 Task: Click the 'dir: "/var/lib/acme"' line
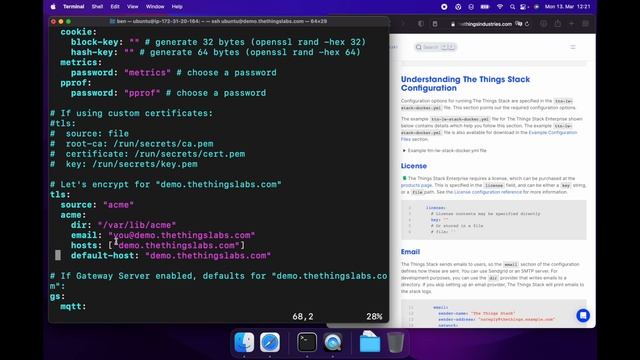pos(123,225)
